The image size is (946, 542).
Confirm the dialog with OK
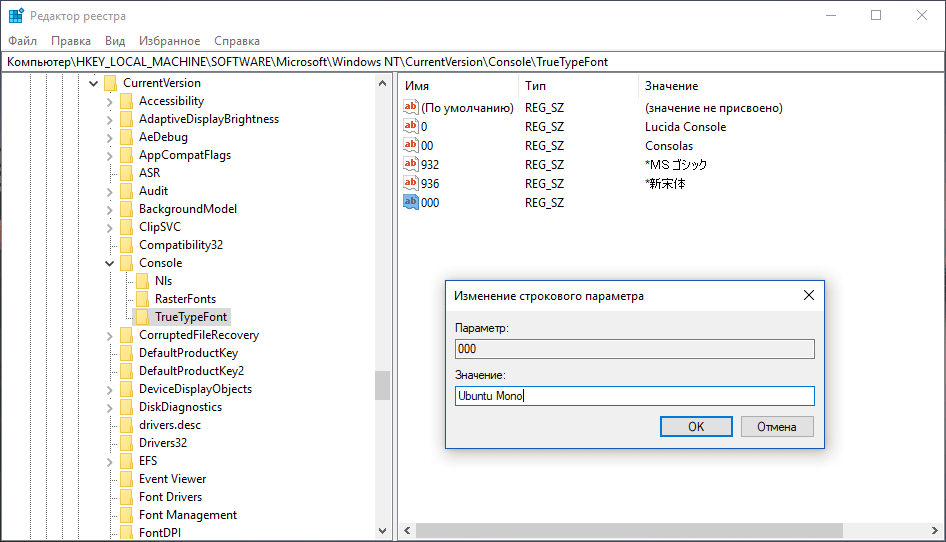point(696,426)
